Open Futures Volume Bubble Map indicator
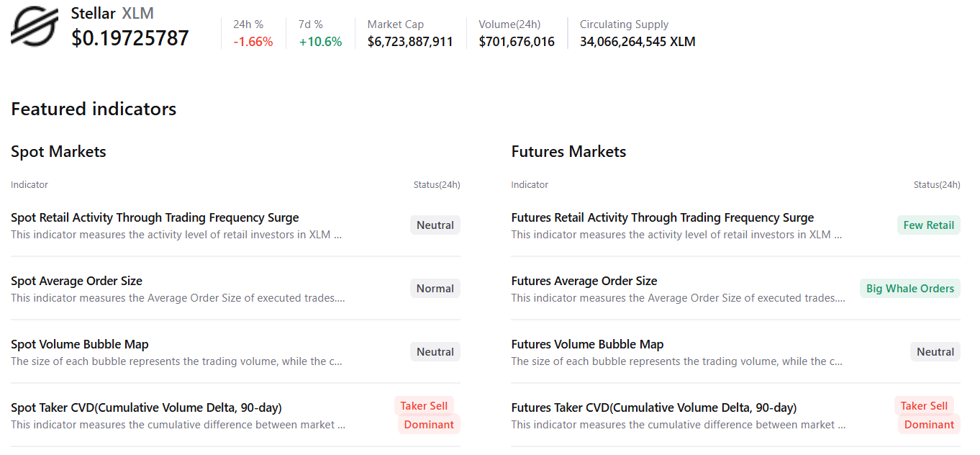The width and height of the screenshot is (980, 455). click(x=588, y=344)
